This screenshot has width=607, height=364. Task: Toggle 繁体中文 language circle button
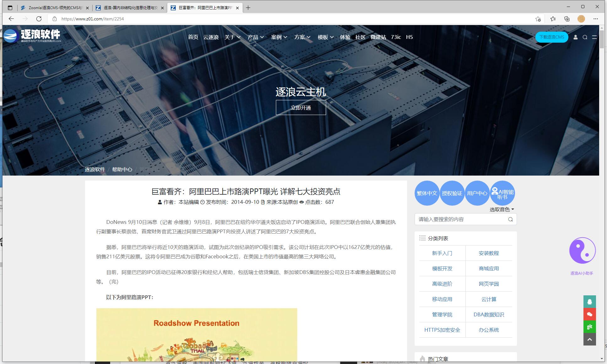tap(427, 193)
